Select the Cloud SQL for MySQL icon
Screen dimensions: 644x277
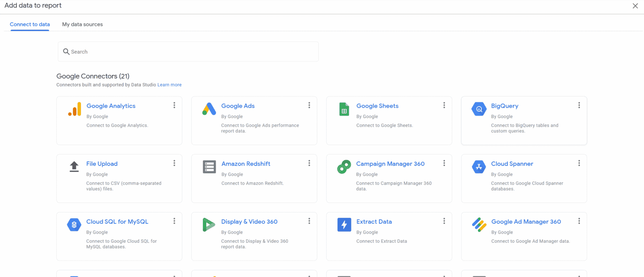click(x=74, y=224)
